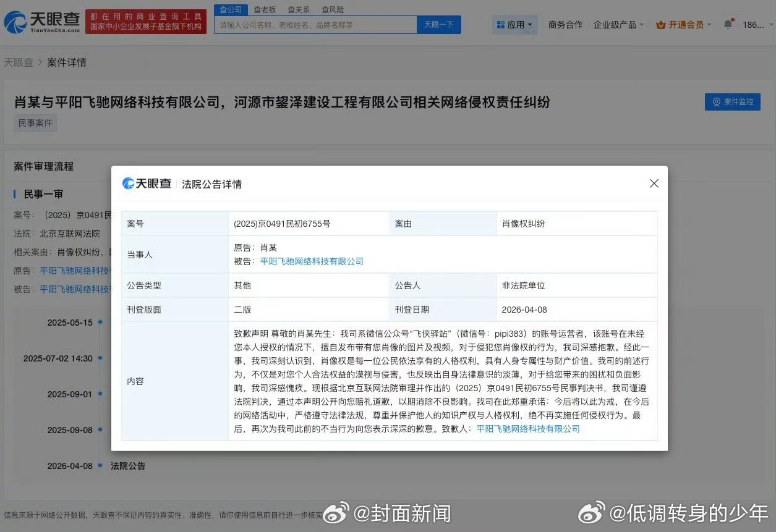Image resolution: width=776 pixels, height=532 pixels.
Task: Select the 查关系 tab
Action: [x=298, y=9]
